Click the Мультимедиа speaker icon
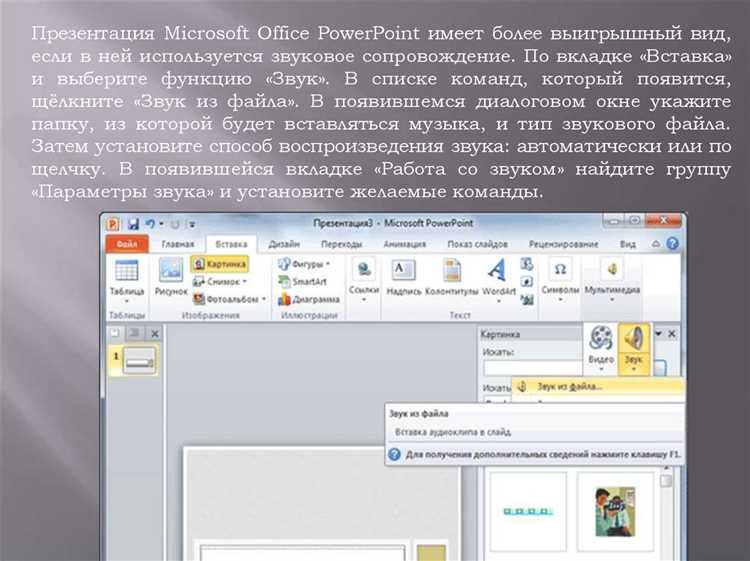Image resolution: width=750 pixels, height=561 pixels. [x=612, y=269]
